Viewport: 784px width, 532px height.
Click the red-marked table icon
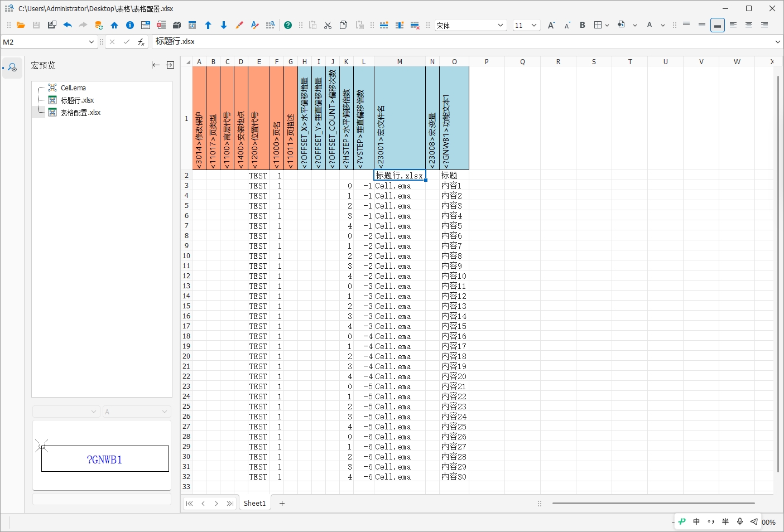(x=161, y=25)
